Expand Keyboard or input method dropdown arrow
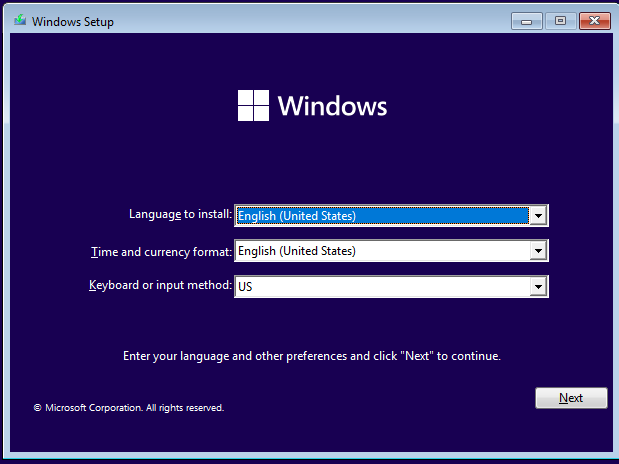The image size is (619, 464). (x=538, y=287)
